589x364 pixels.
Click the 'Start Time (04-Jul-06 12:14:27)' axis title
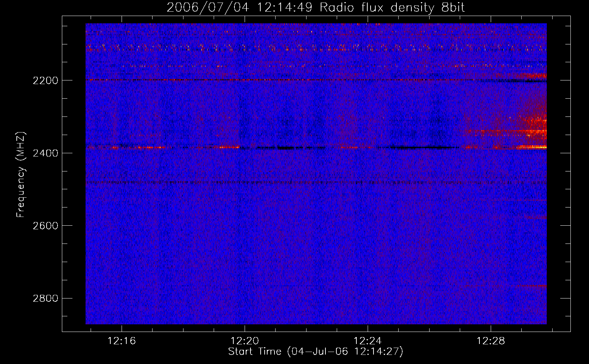pyautogui.click(x=316, y=352)
